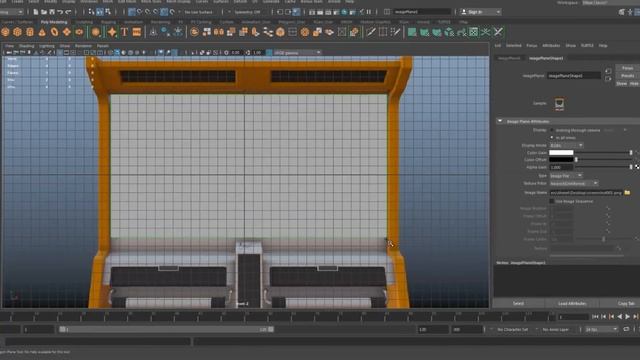Create a polygon cylinder from the shelf
The height and width of the screenshot is (360, 640).
pos(30,32)
